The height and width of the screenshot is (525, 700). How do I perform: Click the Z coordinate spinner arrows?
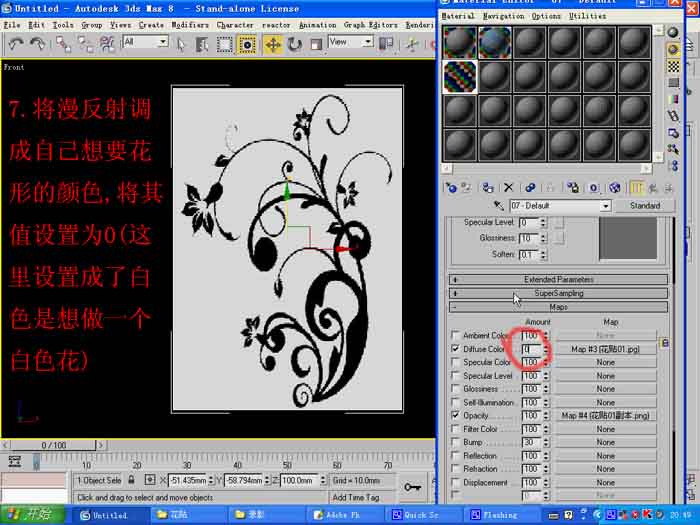click(322, 480)
